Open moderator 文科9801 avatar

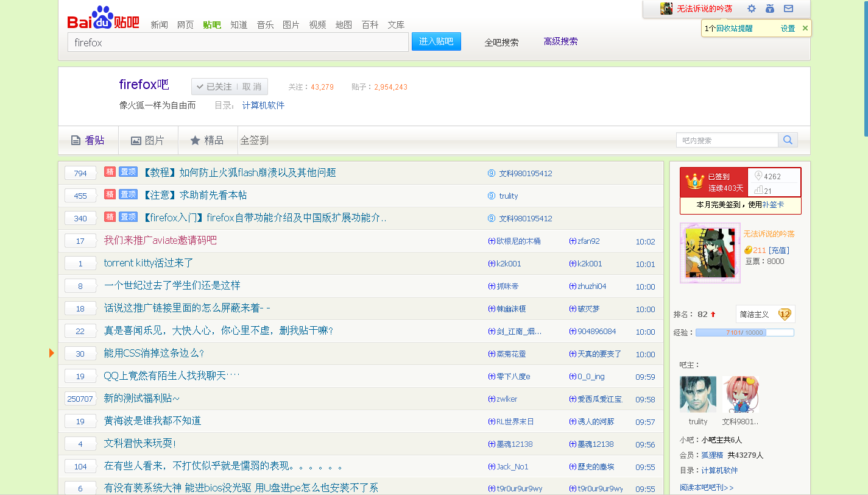coord(741,394)
